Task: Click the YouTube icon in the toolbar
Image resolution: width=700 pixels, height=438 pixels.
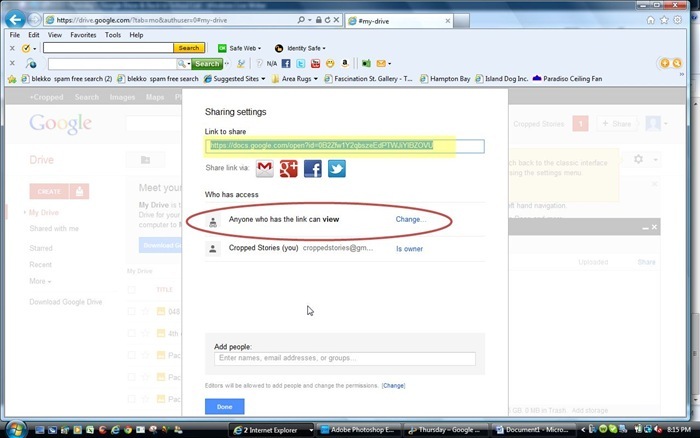Action: coord(315,63)
